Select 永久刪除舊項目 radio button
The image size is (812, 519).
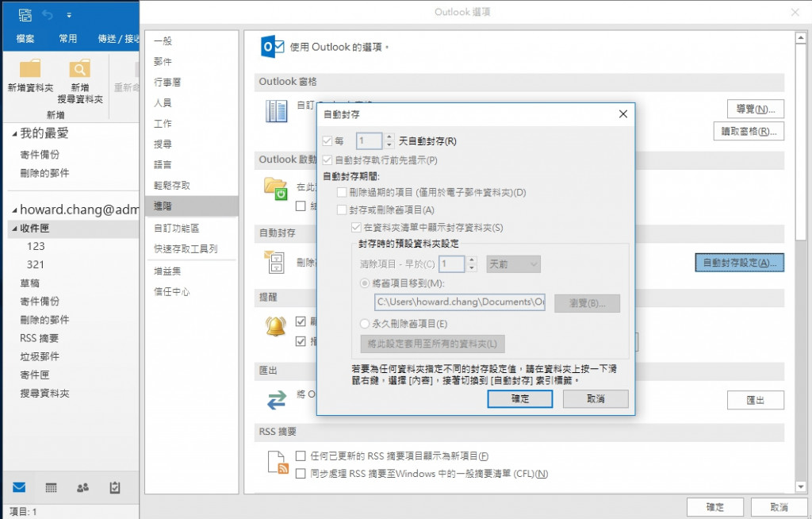365,324
